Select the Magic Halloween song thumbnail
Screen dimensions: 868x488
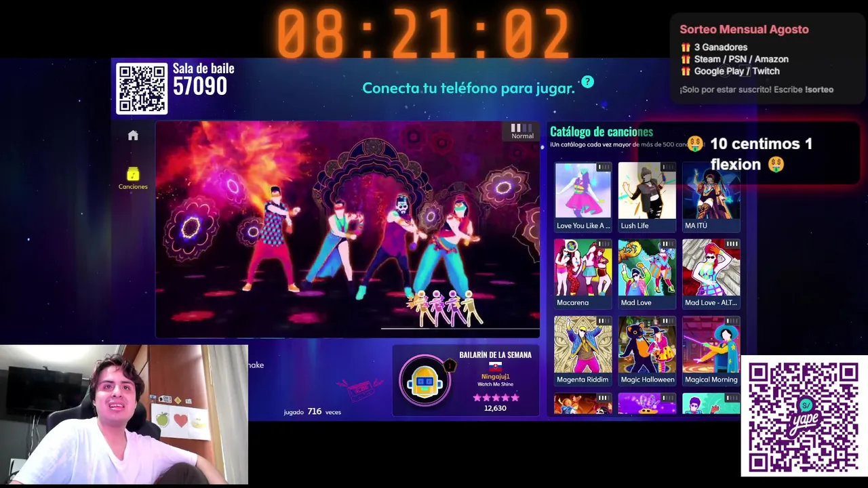click(x=647, y=345)
